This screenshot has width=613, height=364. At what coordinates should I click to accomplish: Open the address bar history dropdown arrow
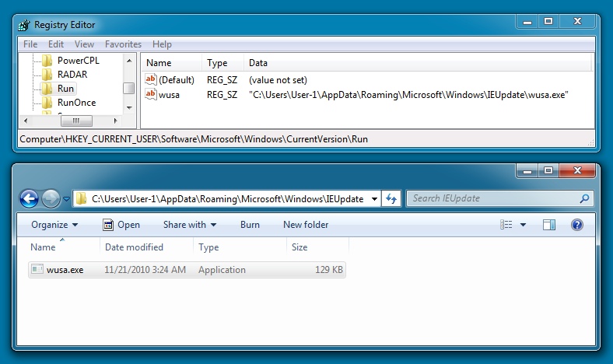coord(375,198)
